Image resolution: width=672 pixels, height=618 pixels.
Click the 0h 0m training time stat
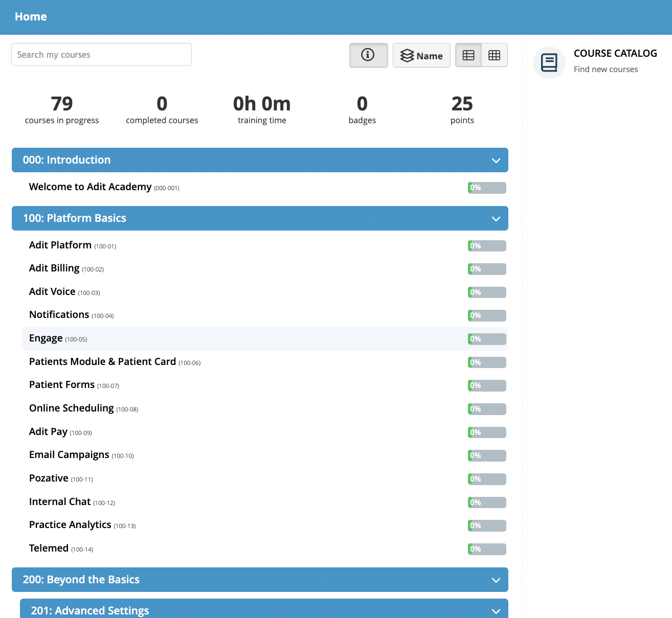tap(262, 109)
